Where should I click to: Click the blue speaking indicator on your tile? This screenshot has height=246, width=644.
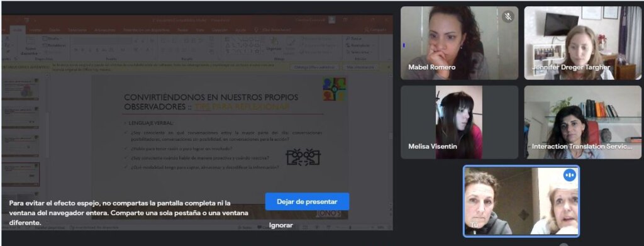(x=569, y=175)
